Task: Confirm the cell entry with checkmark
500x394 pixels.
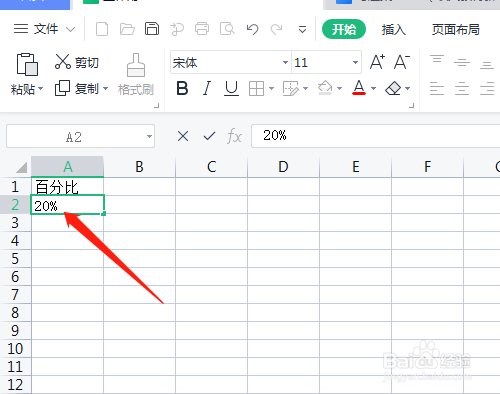Action: (x=209, y=136)
